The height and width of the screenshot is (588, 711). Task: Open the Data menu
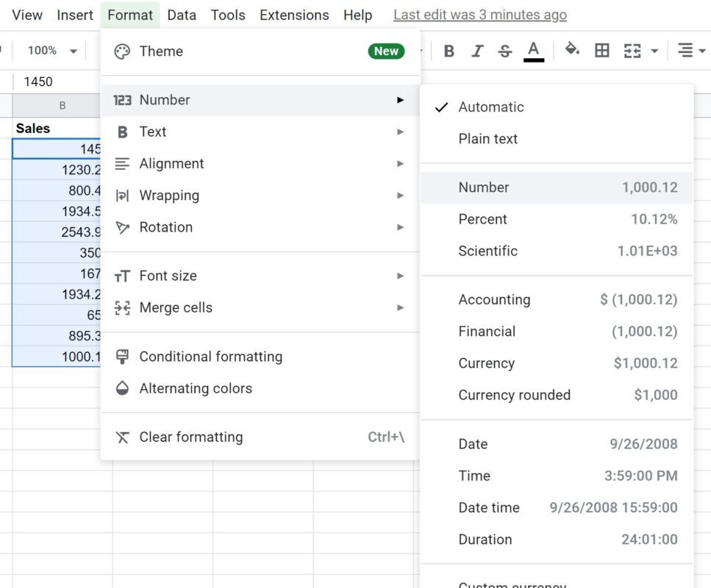(x=182, y=15)
